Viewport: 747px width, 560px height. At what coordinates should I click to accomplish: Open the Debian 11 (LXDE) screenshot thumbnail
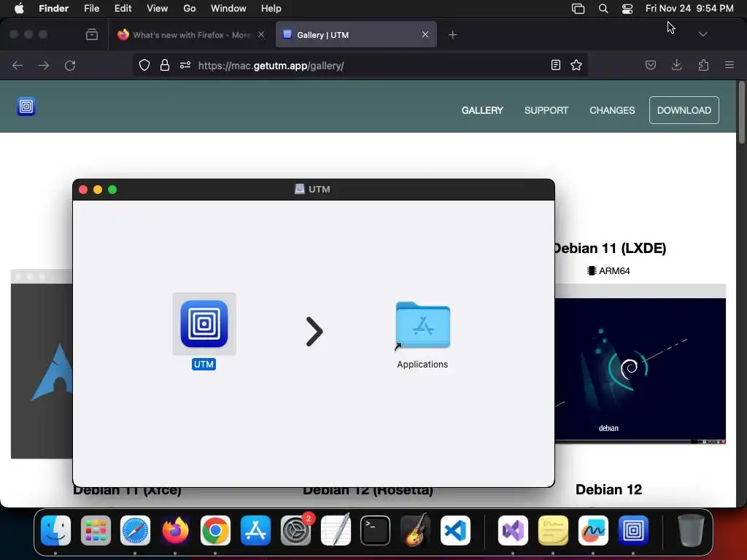tap(640, 364)
